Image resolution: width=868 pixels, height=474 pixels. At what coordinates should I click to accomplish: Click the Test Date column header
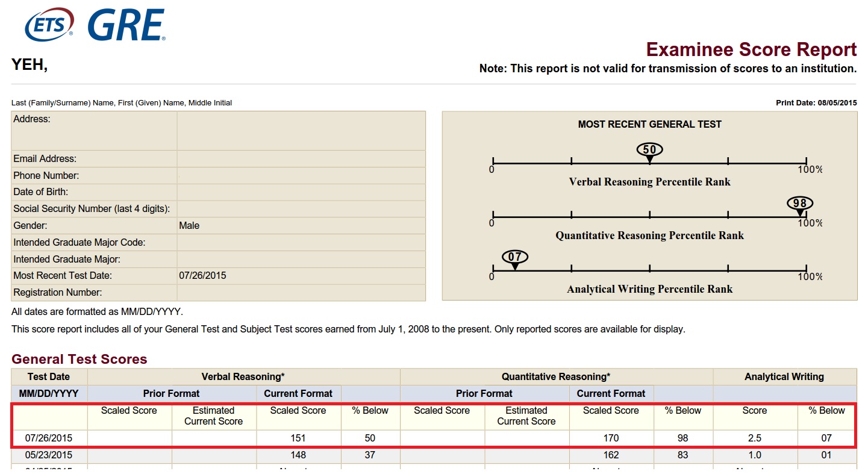coord(49,377)
